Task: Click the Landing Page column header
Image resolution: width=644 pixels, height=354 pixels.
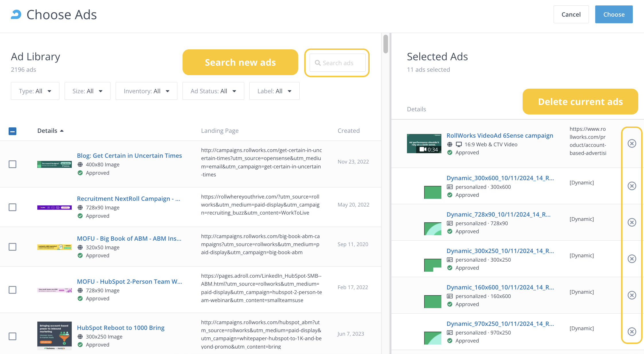Action: point(220,131)
